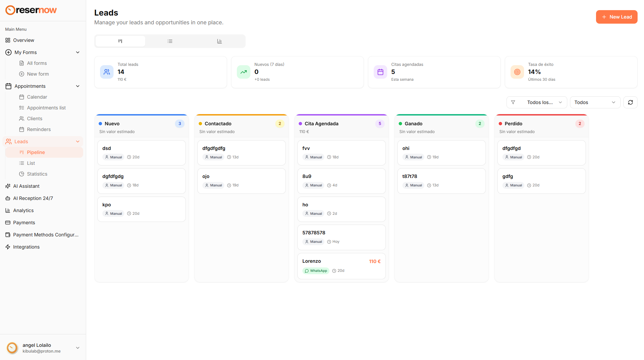This screenshot has width=644, height=360.
Task: Click the '110 €' value on Lorenzo card
Action: (x=375, y=261)
